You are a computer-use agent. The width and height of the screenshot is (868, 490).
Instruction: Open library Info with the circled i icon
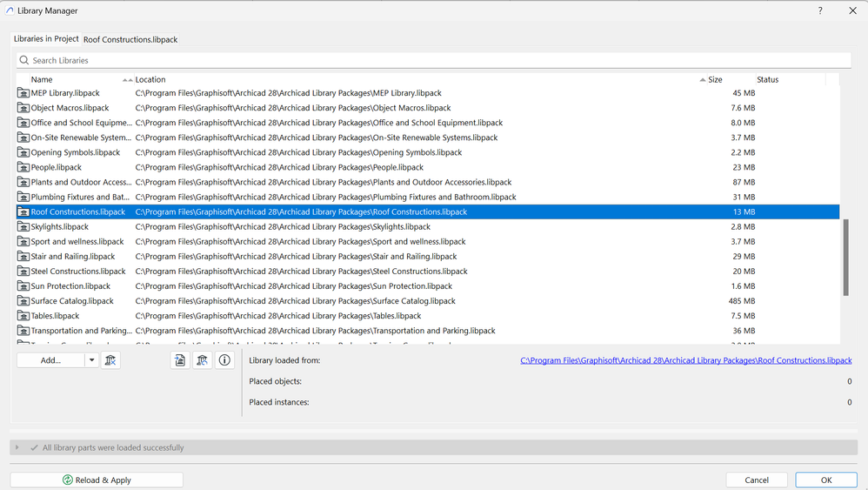224,360
